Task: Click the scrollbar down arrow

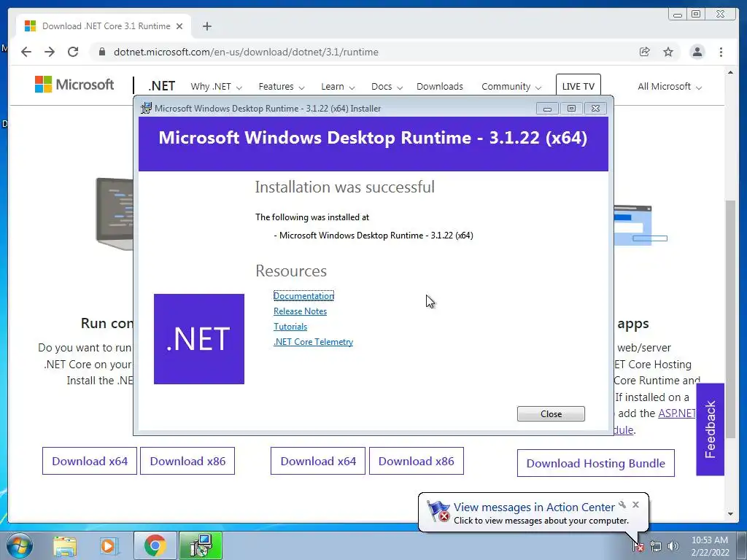Action: point(730,514)
